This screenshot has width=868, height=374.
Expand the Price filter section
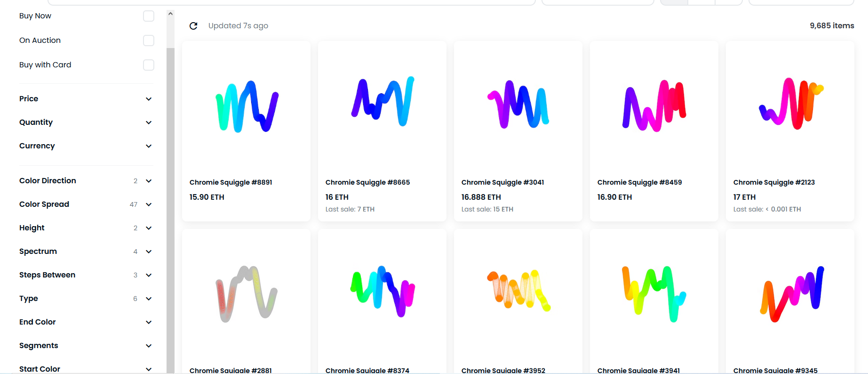86,99
